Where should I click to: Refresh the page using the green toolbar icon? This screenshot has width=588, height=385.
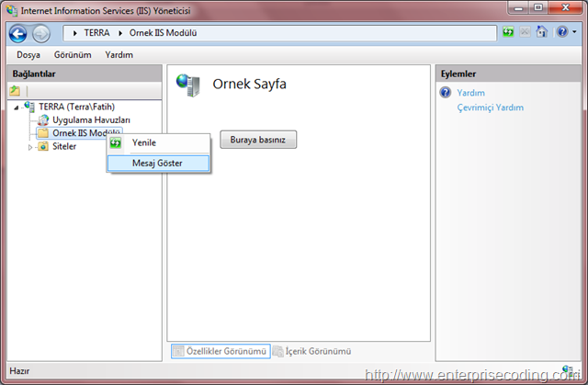click(x=508, y=32)
